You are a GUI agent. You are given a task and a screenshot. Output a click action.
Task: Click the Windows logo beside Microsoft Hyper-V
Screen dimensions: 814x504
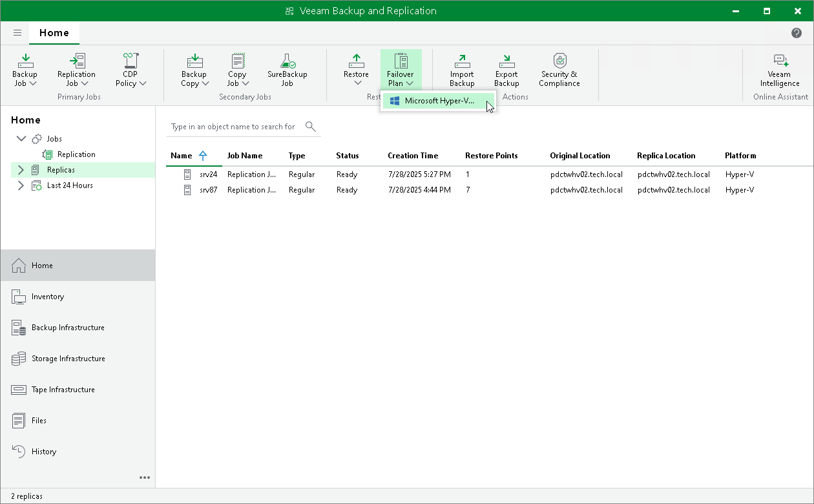[x=395, y=101]
